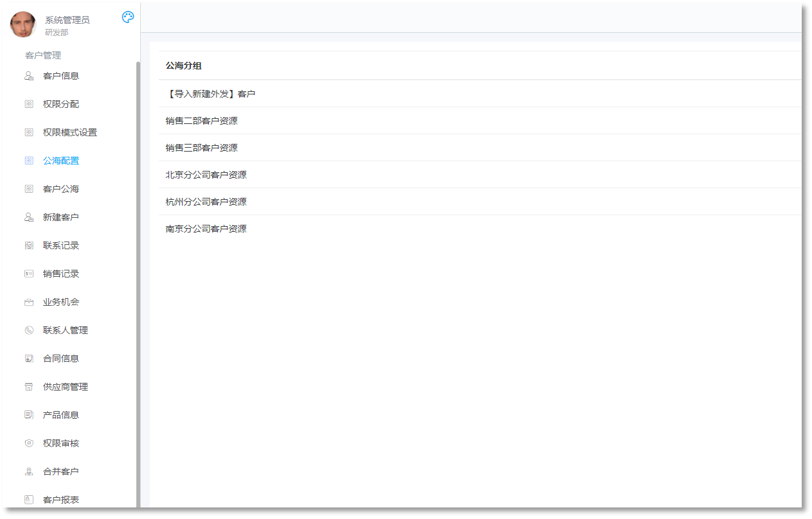Click the 研发部 department label

point(57,32)
